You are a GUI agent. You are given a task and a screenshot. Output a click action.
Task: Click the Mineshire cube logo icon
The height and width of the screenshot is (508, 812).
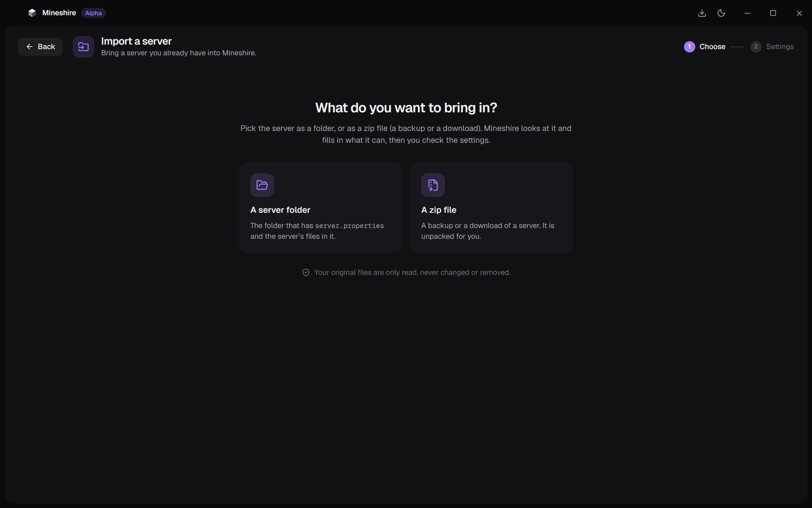32,13
